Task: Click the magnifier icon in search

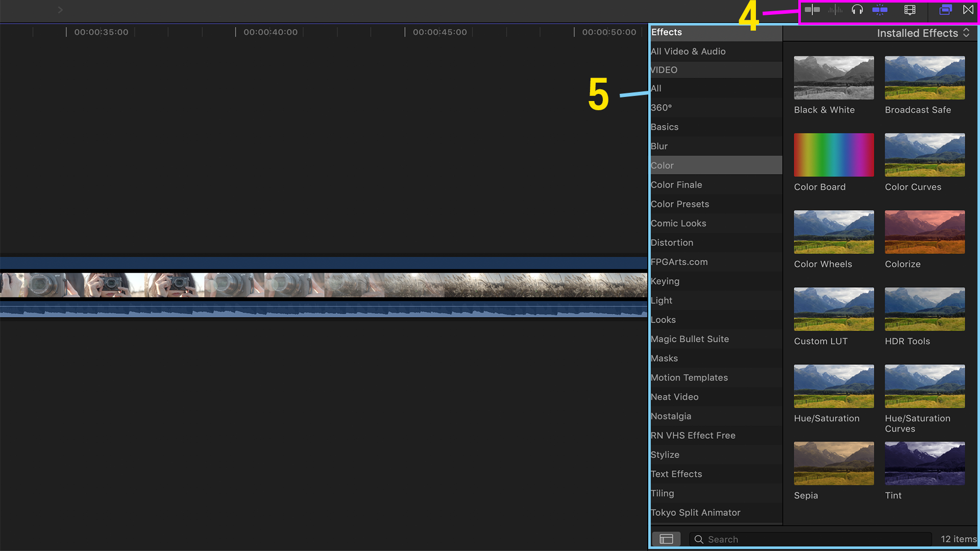Action: [699, 539]
